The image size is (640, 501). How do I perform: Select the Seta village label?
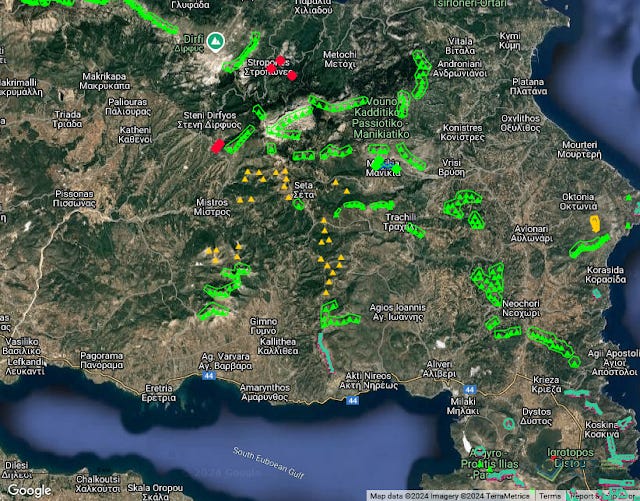[304, 189]
